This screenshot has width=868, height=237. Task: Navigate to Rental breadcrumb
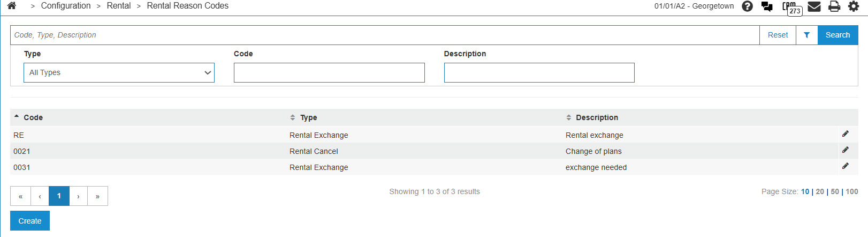click(x=119, y=6)
